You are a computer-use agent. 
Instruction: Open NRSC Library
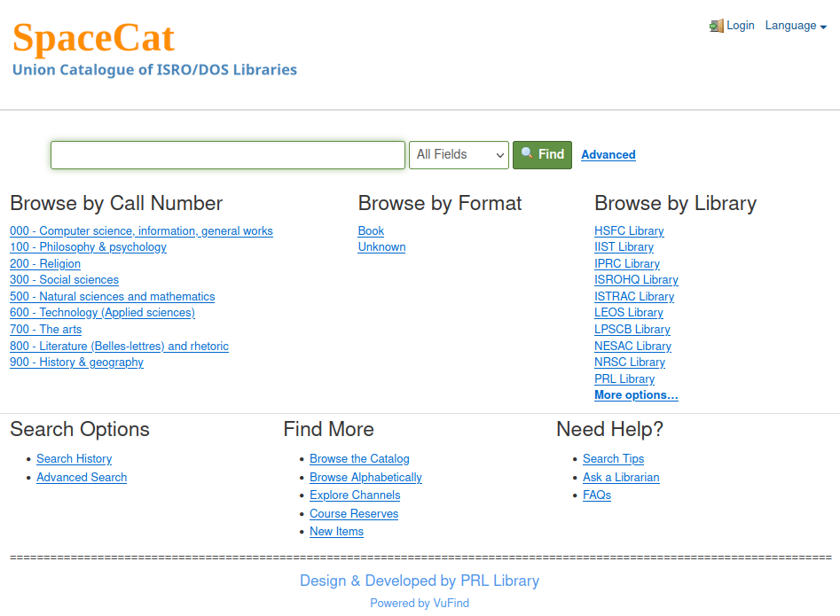click(630, 363)
